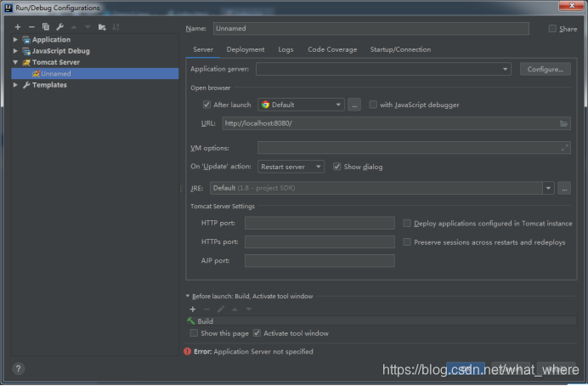Open the help question mark button
Image resolution: width=588 pixels, height=386 pixels.
[x=19, y=369]
